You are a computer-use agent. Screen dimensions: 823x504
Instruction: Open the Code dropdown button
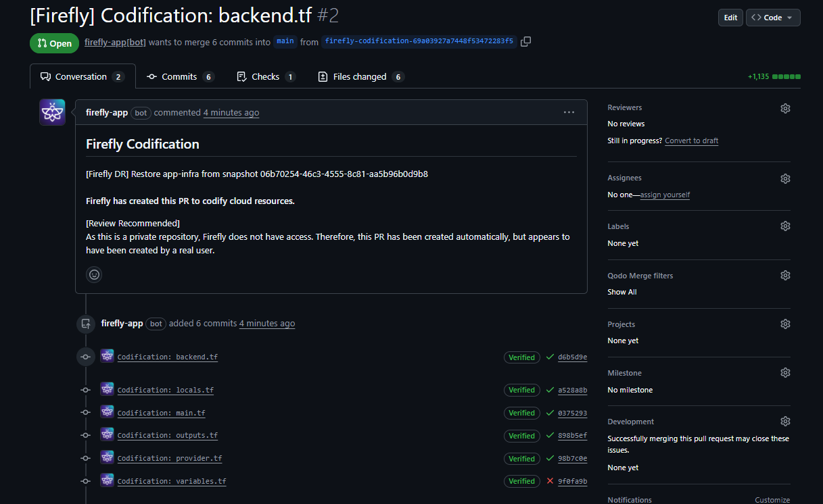[x=773, y=18]
